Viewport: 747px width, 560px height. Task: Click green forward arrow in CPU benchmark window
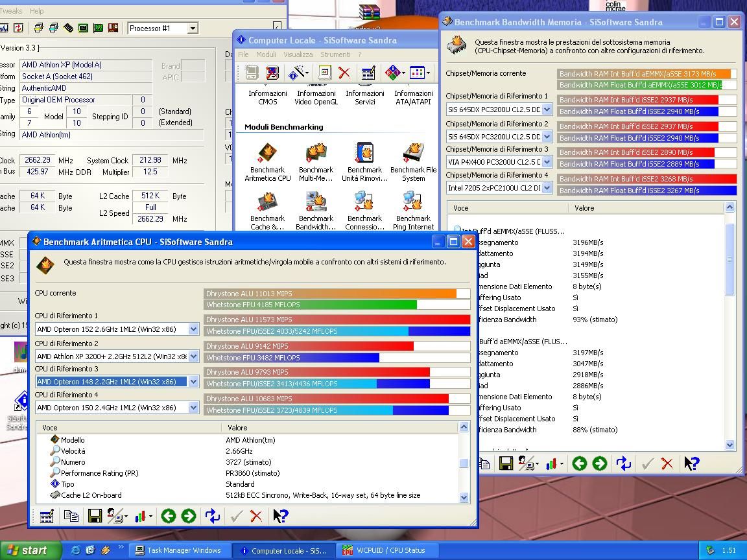point(189,516)
